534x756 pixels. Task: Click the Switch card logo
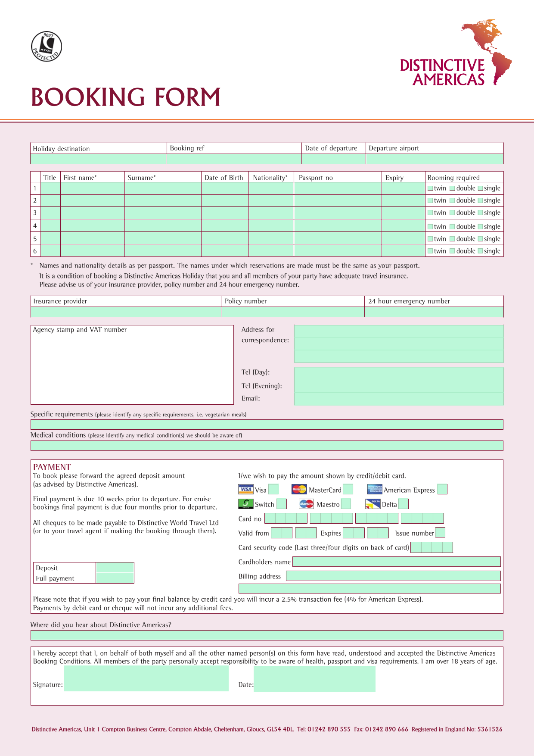click(245, 504)
